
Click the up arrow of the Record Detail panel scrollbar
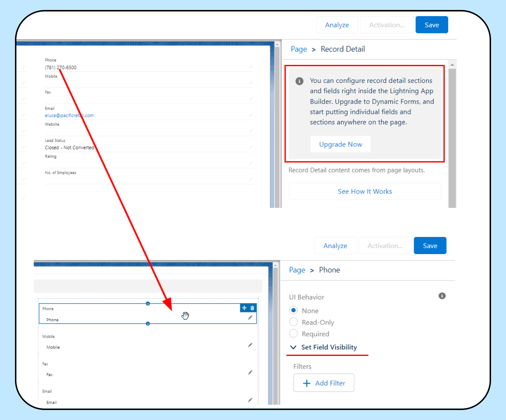(x=452, y=65)
